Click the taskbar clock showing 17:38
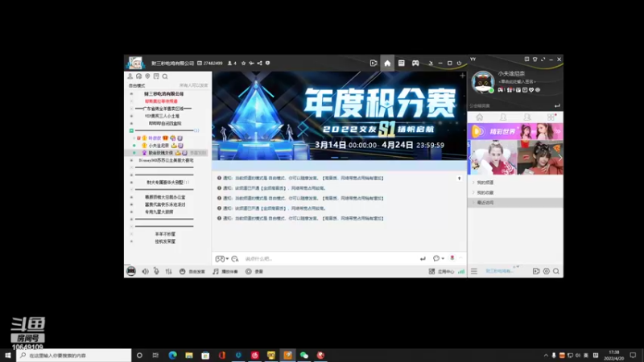The image size is (644, 362). click(x=614, y=356)
